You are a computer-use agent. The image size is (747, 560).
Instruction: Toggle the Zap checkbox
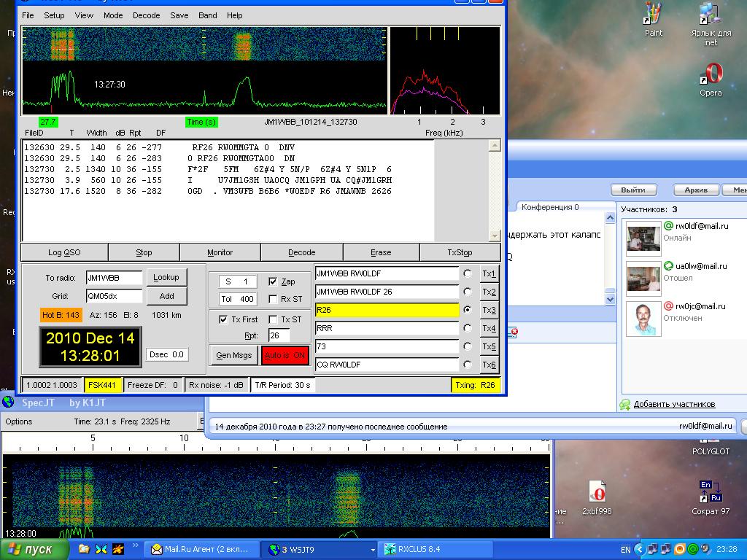point(273,281)
